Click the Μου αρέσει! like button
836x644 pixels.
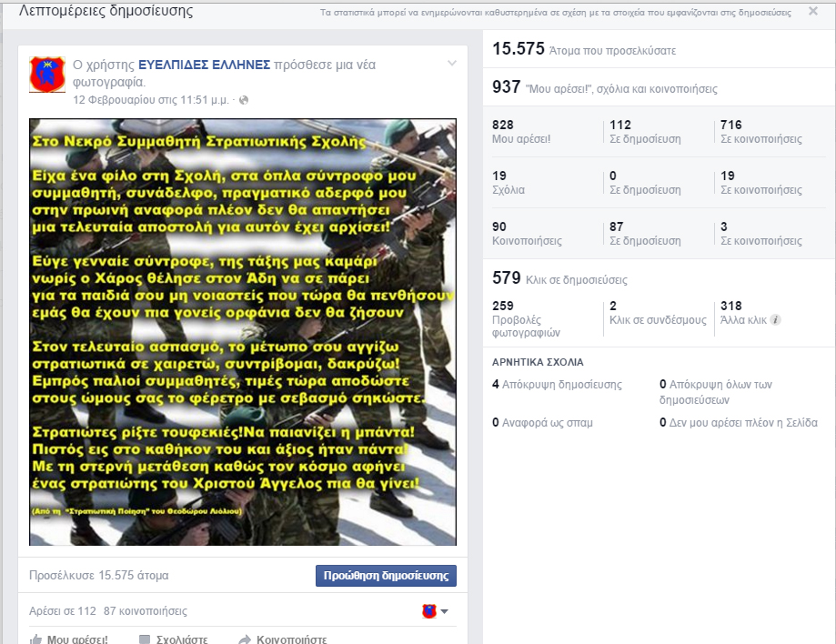point(69,639)
